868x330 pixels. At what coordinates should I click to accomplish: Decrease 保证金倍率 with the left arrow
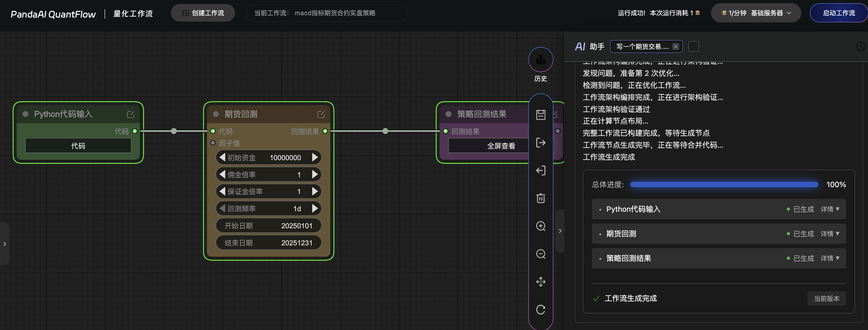(x=222, y=191)
